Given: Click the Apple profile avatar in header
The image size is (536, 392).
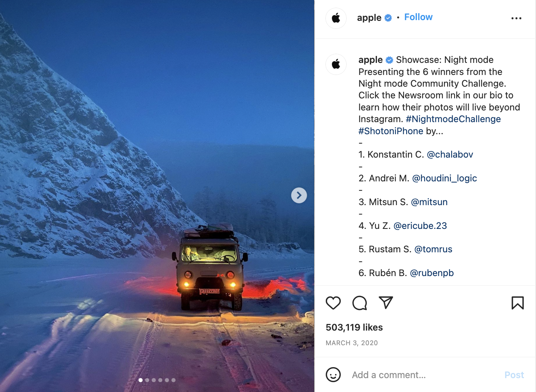Looking at the screenshot, I should [x=336, y=18].
